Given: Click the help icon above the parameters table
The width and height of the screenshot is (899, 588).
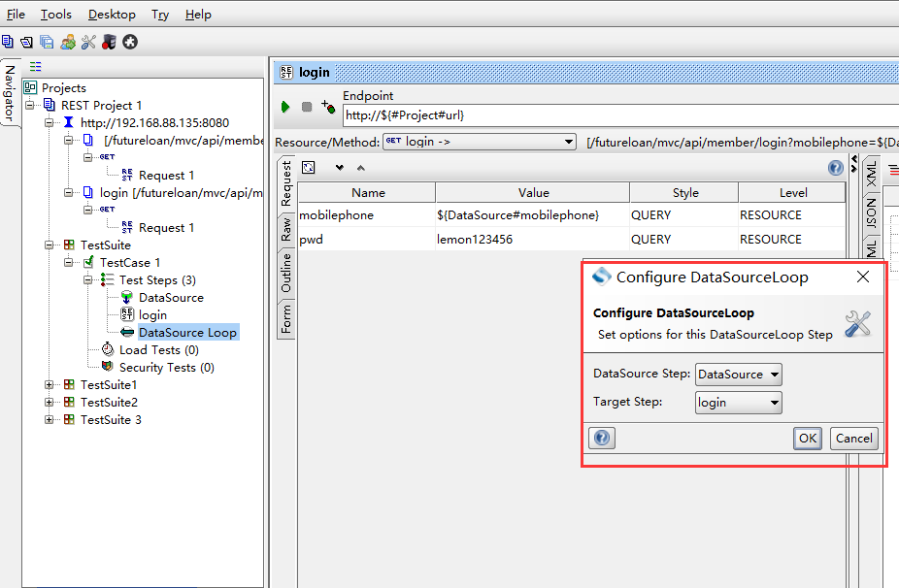Looking at the screenshot, I should pyautogui.click(x=836, y=168).
